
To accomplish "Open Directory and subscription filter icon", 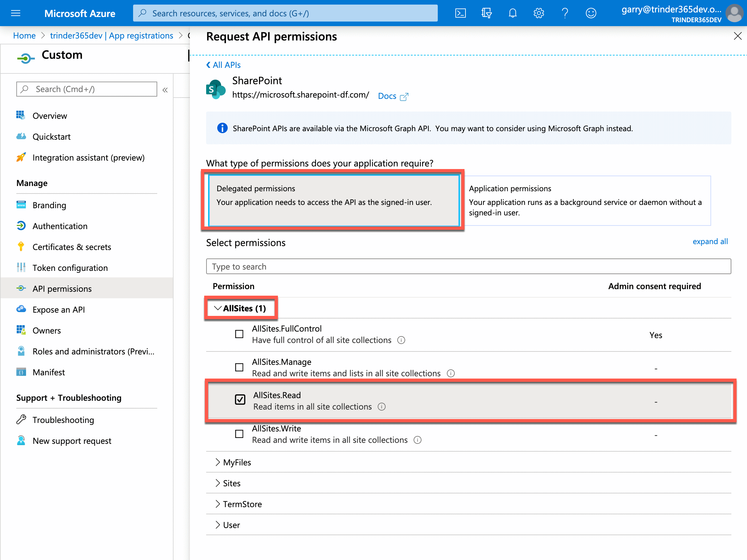I will coord(487,13).
